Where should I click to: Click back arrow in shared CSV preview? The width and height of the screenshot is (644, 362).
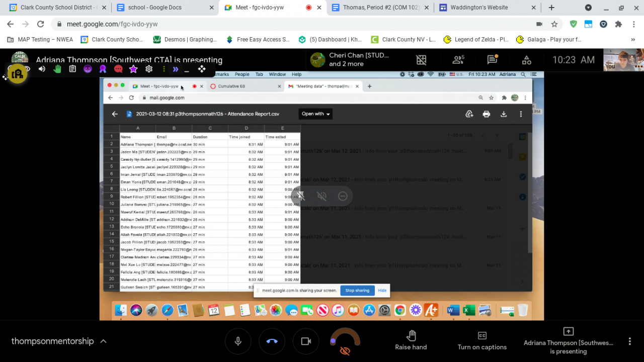coord(115,114)
